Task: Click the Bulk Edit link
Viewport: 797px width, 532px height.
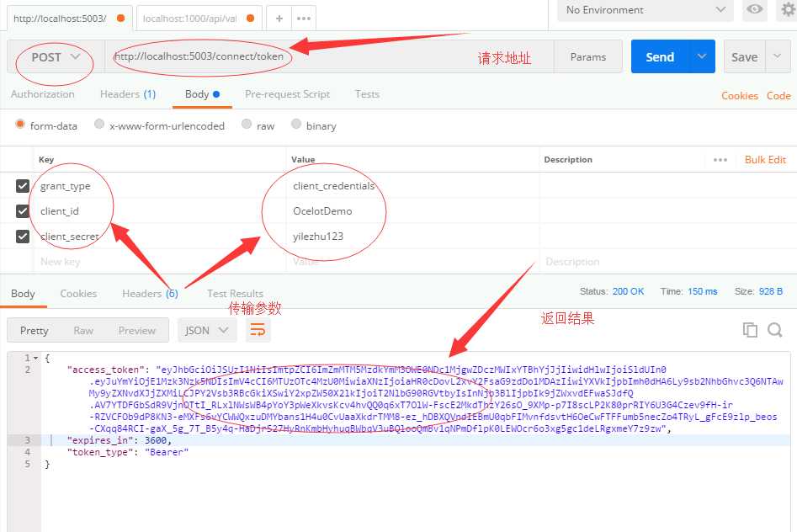Action: [x=765, y=160]
